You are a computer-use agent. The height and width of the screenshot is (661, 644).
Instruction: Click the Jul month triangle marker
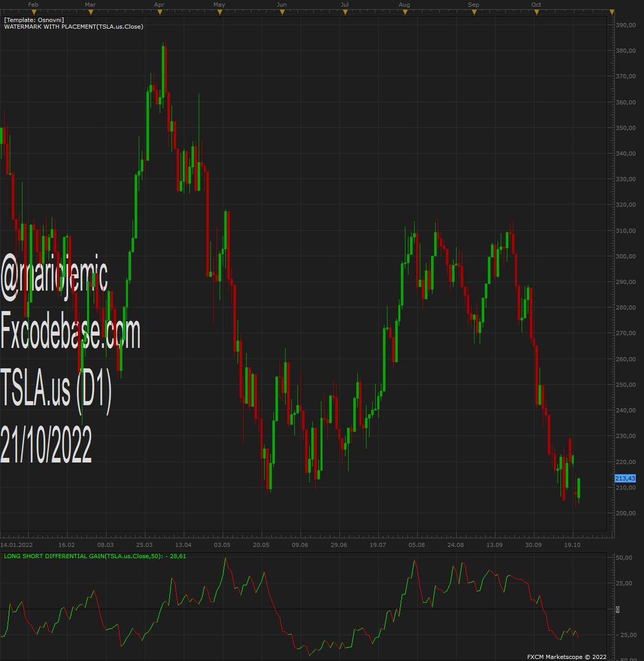tap(345, 12)
